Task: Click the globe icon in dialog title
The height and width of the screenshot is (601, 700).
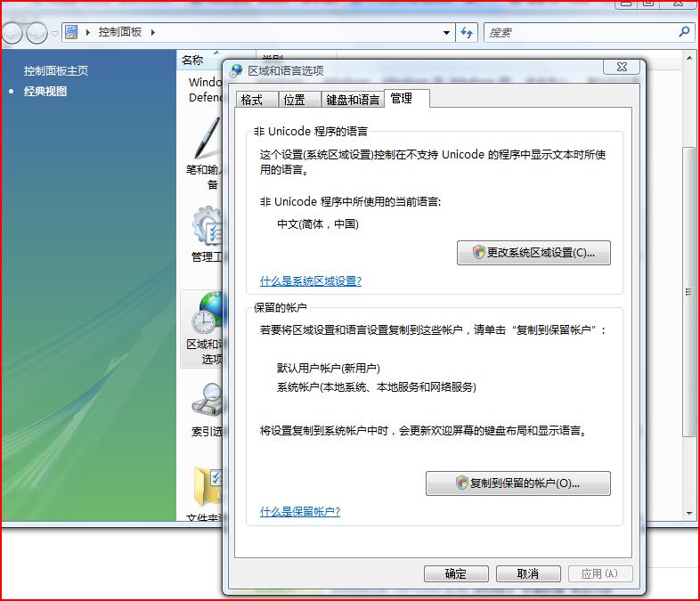Action: tap(236, 71)
